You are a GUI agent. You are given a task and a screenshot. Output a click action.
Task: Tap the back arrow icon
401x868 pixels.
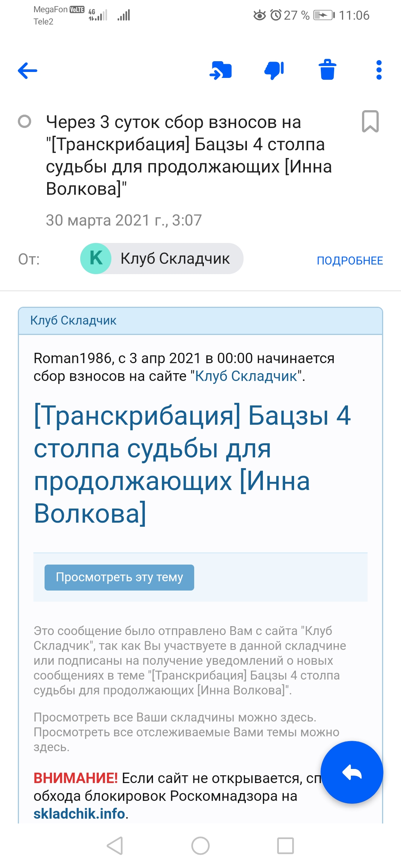point(27,70)
